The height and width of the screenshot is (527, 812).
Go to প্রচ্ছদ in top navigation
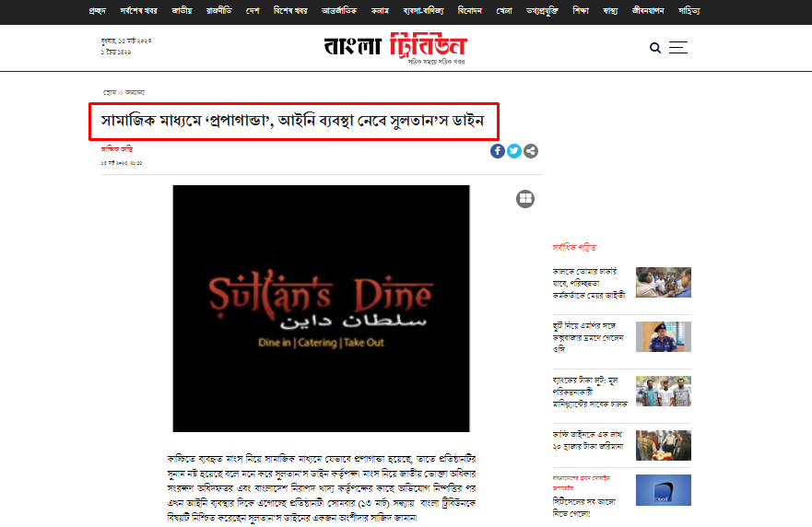(x=98, y=11)
